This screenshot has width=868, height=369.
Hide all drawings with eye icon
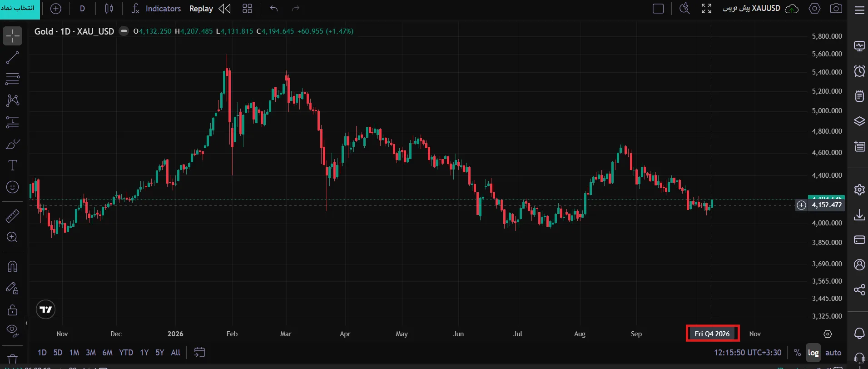coord(13,331)
